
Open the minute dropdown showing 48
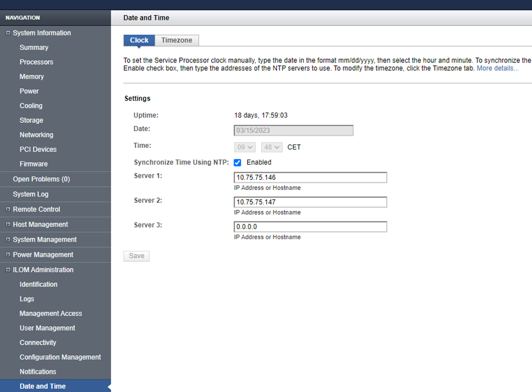click(271, 147)
